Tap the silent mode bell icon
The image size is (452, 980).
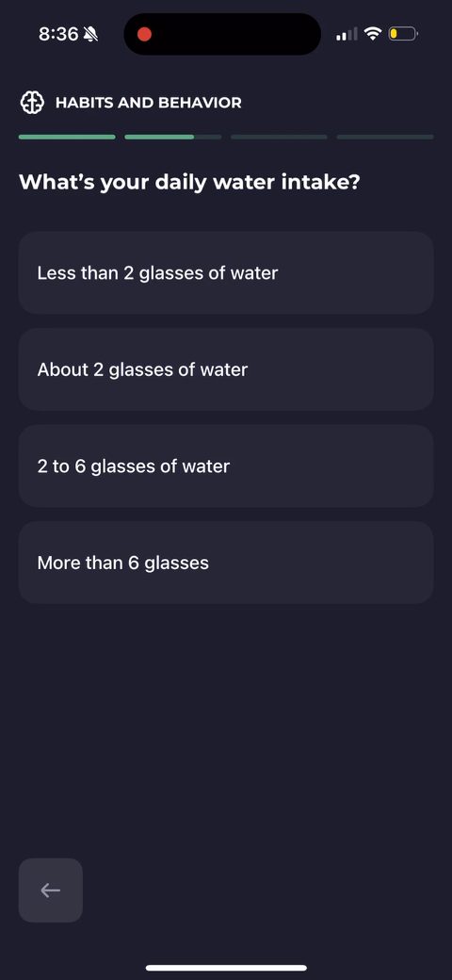coord(90,34)
